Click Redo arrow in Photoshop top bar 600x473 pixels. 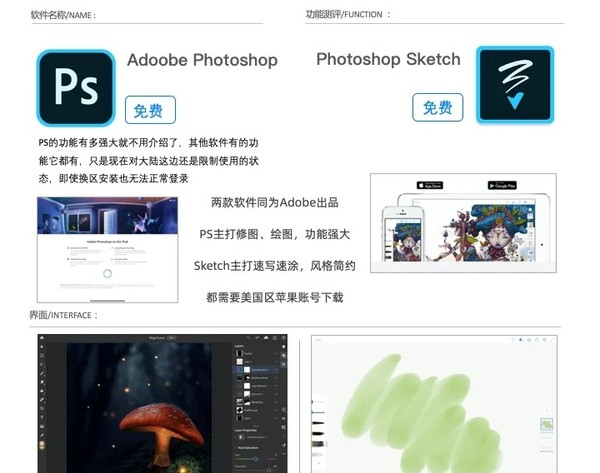click(257, 338)
